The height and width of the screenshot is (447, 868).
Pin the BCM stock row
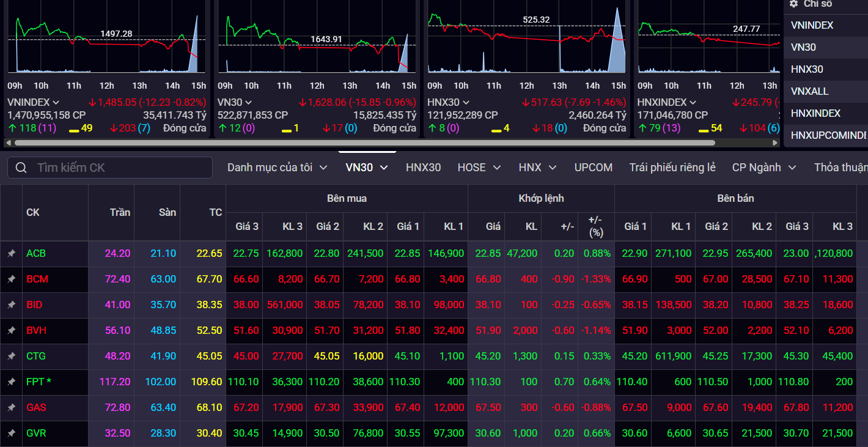[11, 279]
